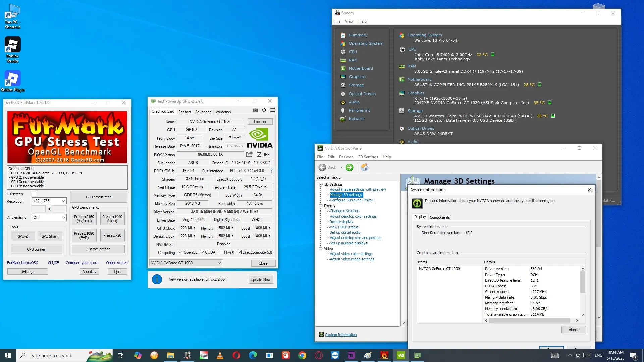The image size is (644, 362).
Task: Collapse the Video tree node
Action: click(x=321, y=249)
